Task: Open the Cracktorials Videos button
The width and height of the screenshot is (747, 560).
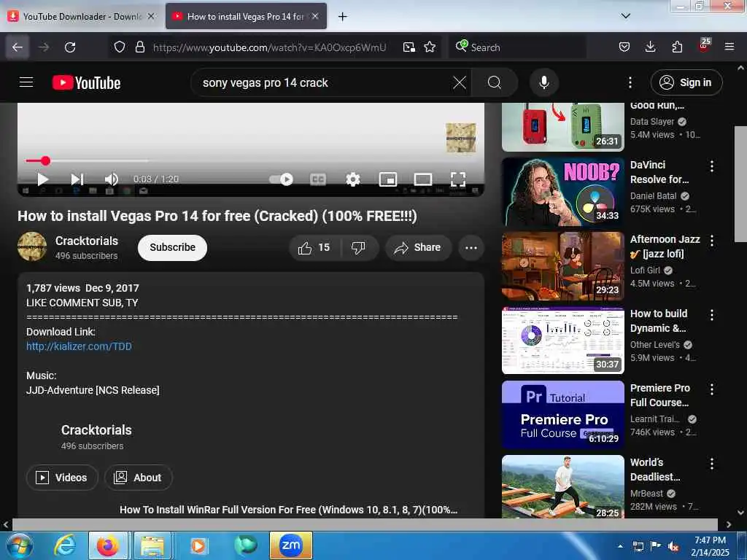Action: (x=62, y=478)
